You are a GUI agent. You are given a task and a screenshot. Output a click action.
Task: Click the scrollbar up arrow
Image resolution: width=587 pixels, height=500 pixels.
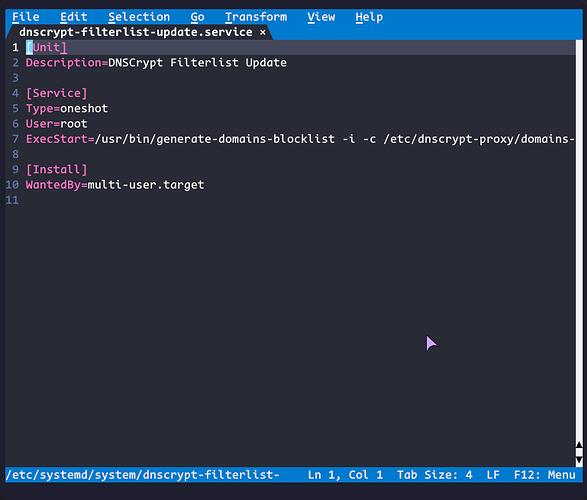(x=579, y=445)
